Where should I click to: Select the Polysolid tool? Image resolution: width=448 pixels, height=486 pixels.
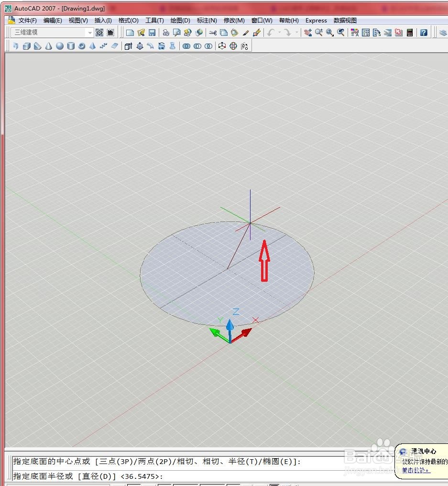point(15,46)
